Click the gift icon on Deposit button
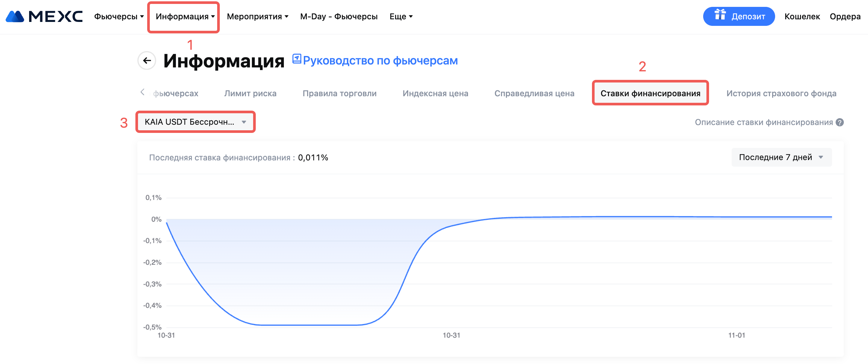This screenshot has height=364, width=868. (x=720, y=15)
